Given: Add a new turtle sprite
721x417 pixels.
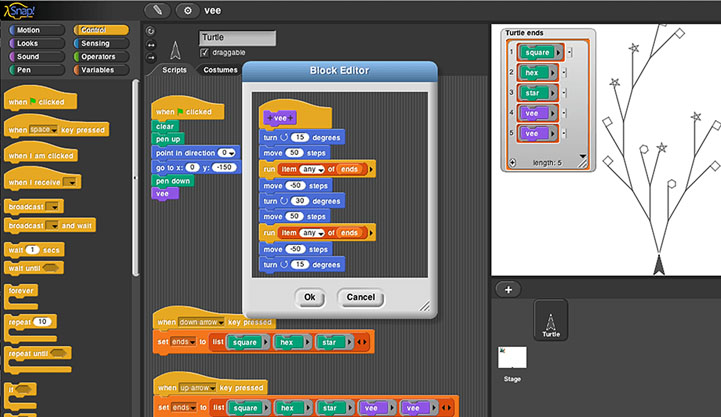Looking at the screenshot, I should [508, 290].
